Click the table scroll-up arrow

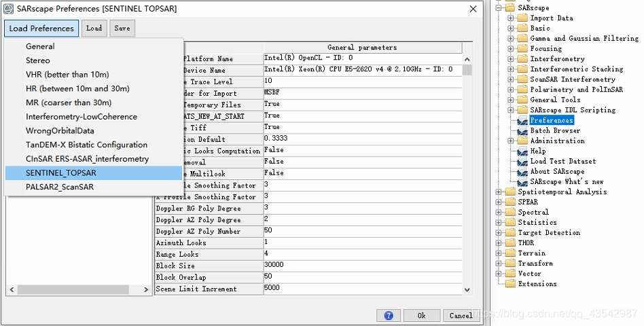(467, 60)
